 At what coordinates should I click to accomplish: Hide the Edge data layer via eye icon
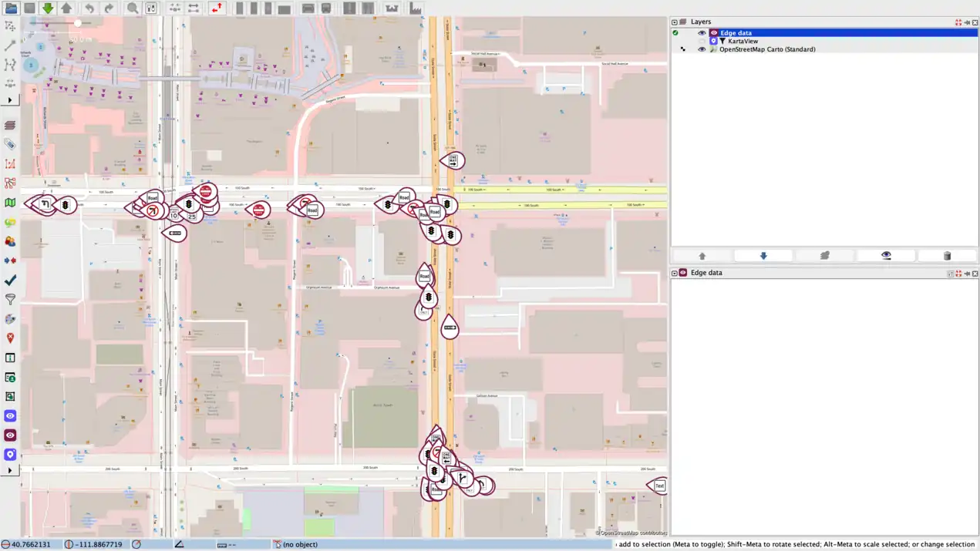[x=702, y=33]
